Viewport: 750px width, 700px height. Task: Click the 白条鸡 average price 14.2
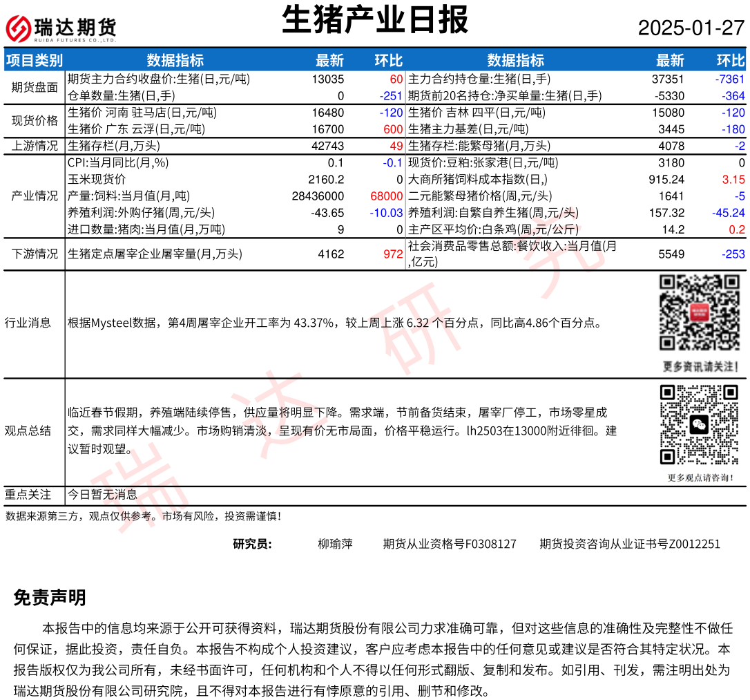pos(673,229)
